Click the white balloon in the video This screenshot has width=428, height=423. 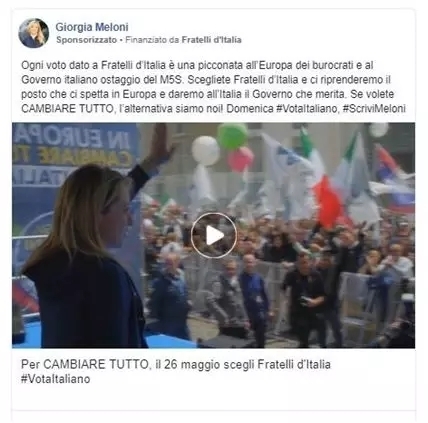205,151
